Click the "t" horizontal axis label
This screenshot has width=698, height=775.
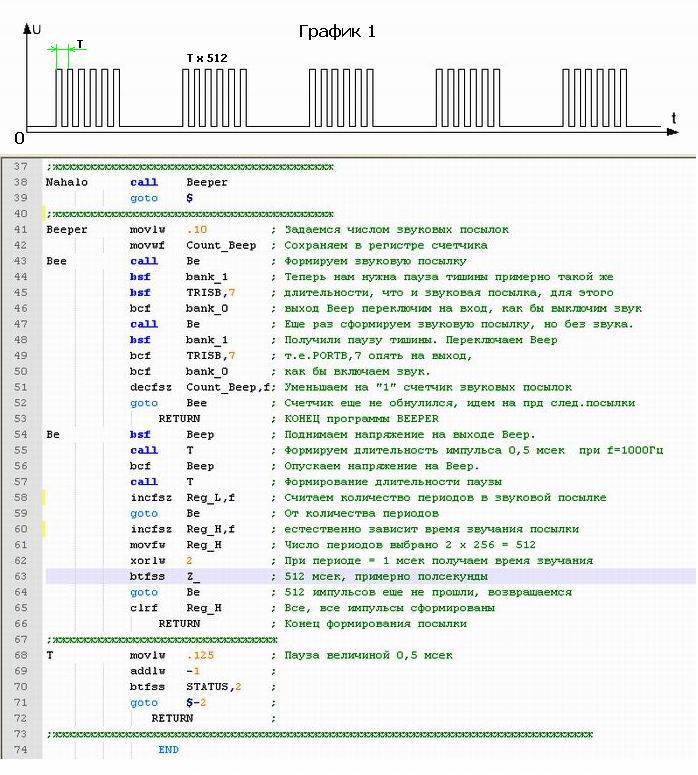point(673,118)
